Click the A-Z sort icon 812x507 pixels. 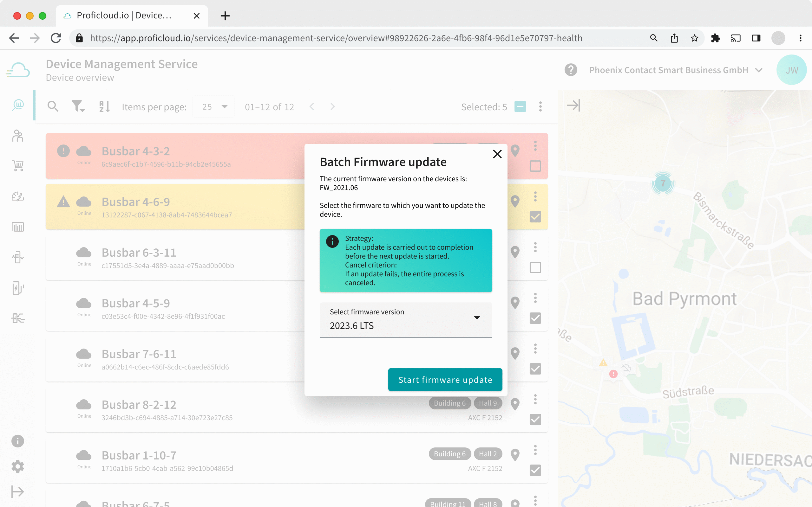104,107
